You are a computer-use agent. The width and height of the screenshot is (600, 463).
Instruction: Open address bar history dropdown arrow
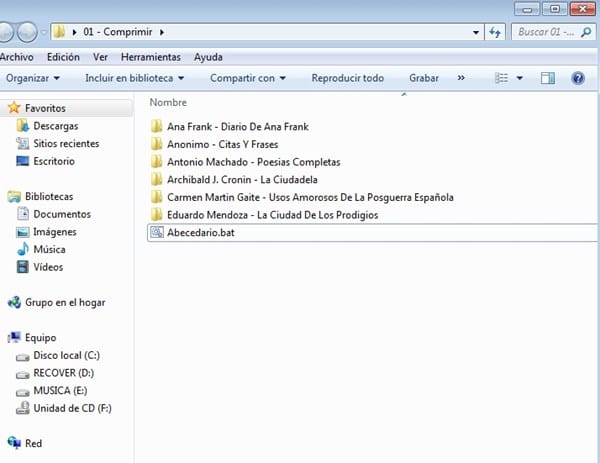(x=476, y=33)
